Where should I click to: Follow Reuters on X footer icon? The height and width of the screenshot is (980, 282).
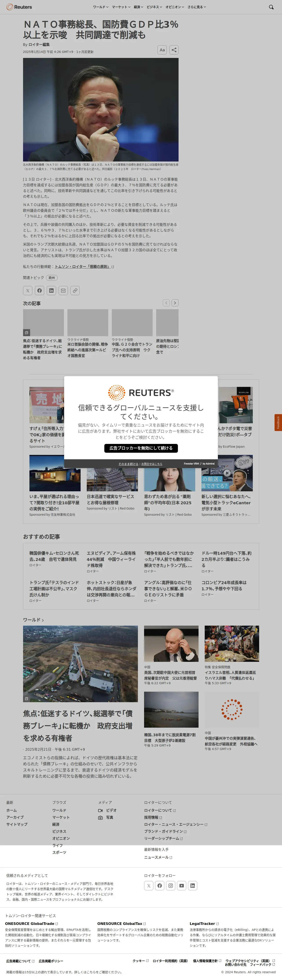coord(149,886)
